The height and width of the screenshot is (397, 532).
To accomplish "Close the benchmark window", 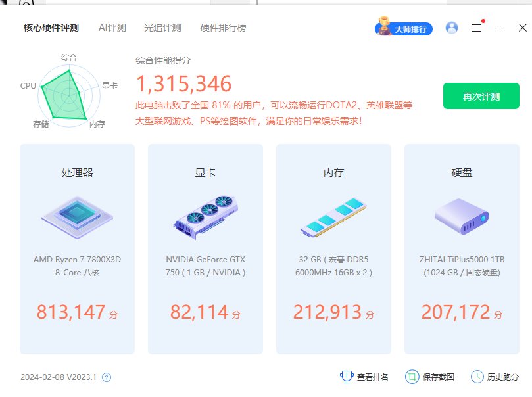I will [523, 28].
